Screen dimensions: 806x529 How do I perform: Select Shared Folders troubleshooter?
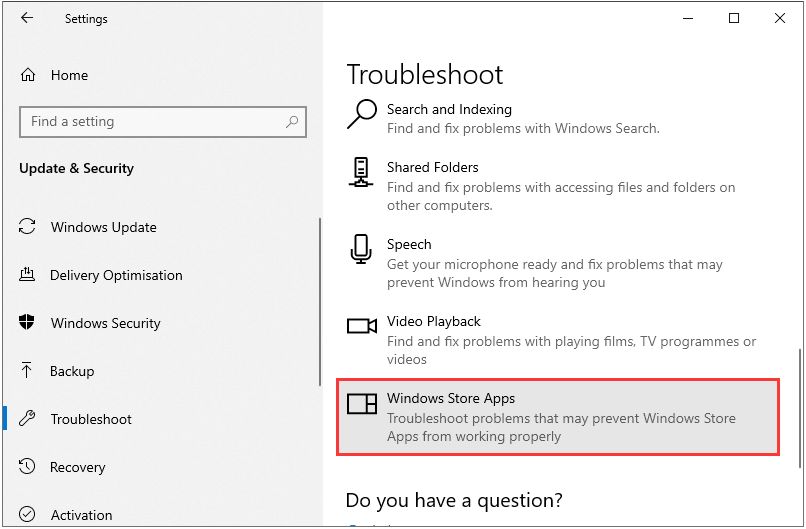pos(558,186)
